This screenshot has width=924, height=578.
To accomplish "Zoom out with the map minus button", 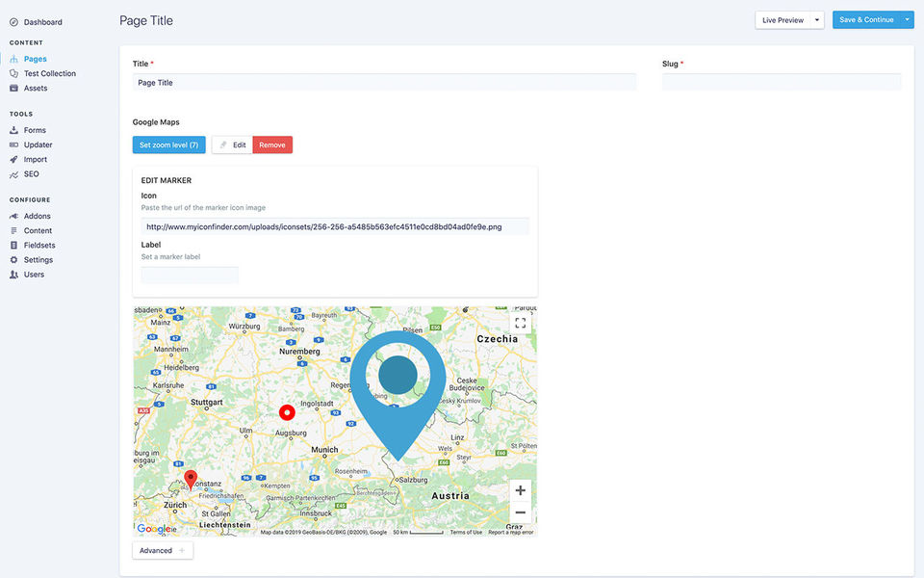I will (521, 512).
